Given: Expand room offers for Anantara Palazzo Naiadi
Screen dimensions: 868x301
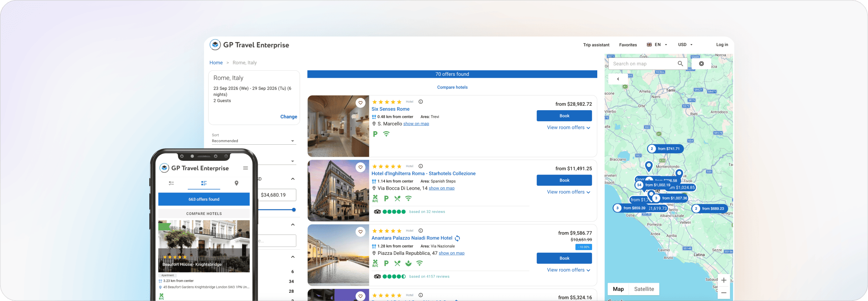Looking at the screenshot, I should pyautogui.click(x=569, y=270).
